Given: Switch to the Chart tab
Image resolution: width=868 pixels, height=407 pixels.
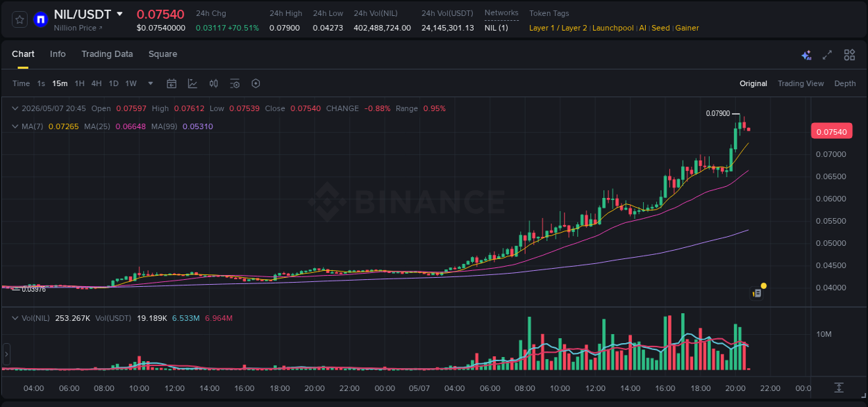Looking at the screenshot, I should pos(23,54).
